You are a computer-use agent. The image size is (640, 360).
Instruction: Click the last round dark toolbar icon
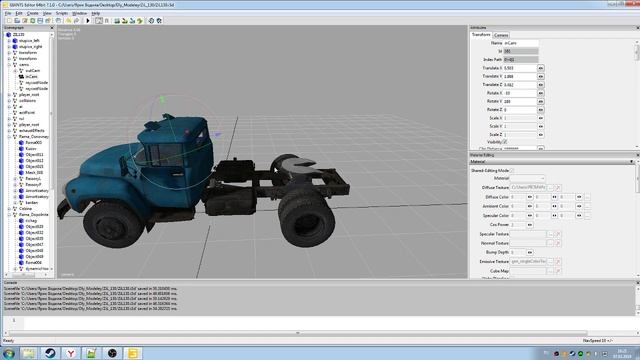pos(159,20)
